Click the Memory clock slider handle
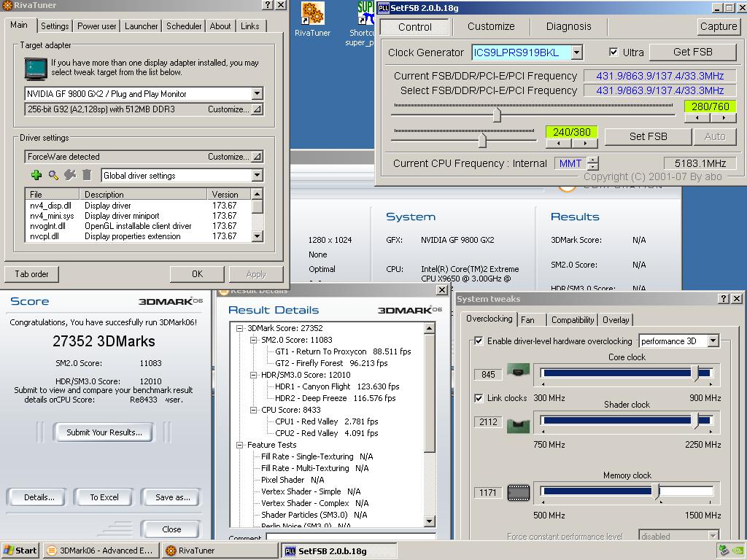 (657, 491)
